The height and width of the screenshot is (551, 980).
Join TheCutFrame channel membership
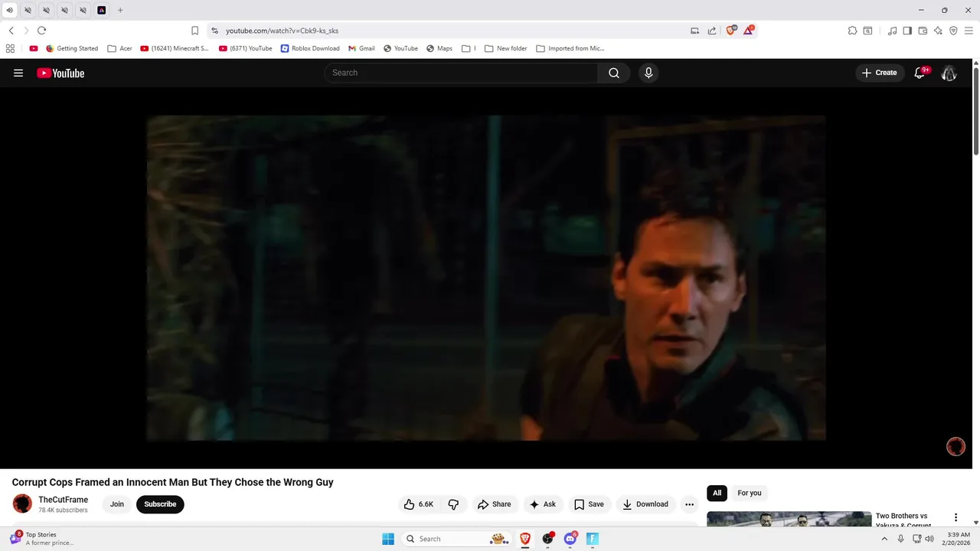click(116, 504)
